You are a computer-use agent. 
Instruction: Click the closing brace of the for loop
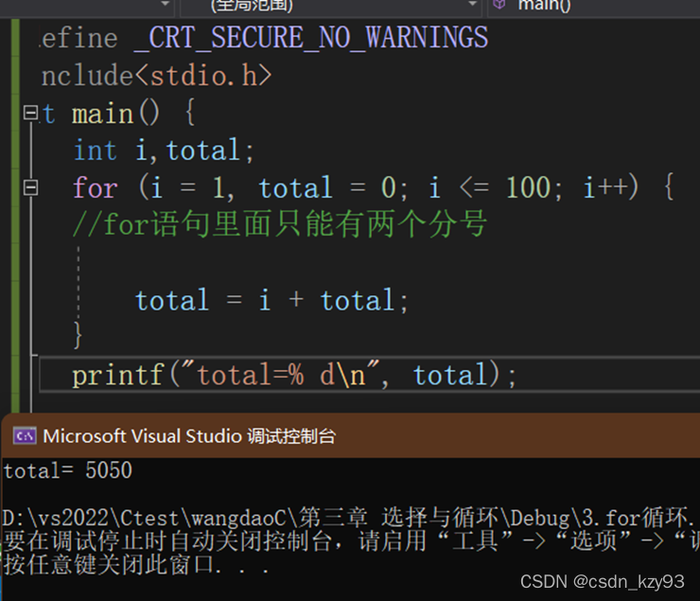[78, 335]
